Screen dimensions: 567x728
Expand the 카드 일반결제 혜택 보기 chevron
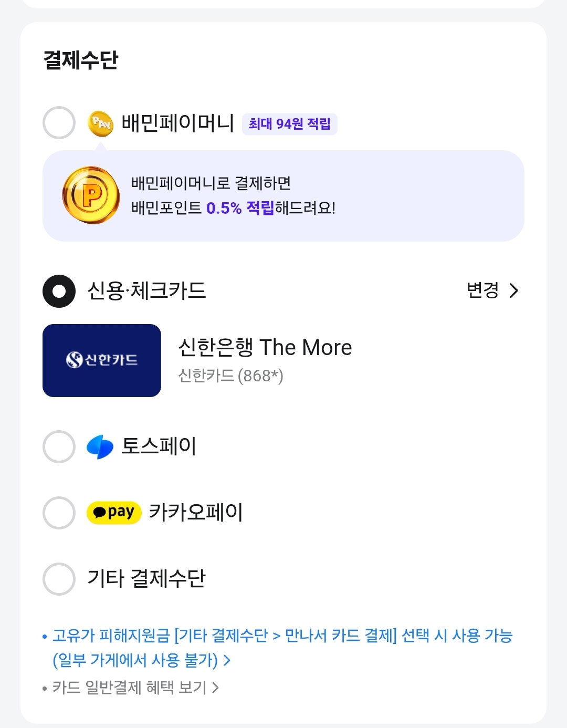(215, 688)
